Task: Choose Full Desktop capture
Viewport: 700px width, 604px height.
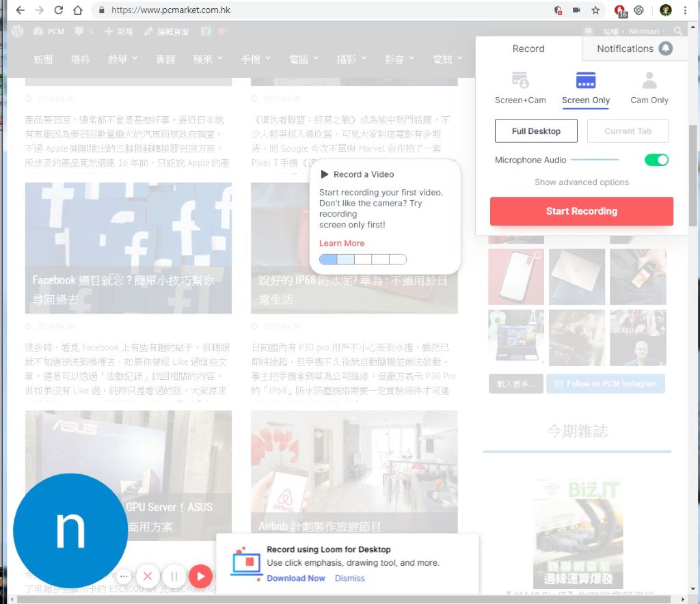Action: pos(536,131)
